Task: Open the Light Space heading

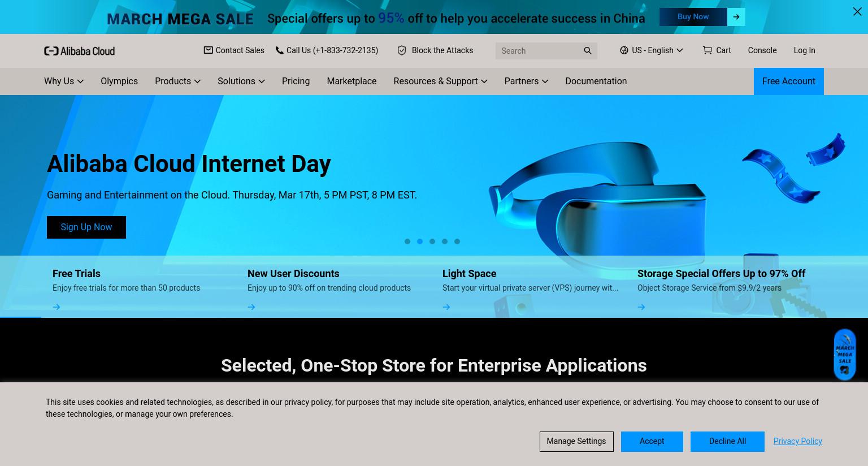Action: (469, 274)
